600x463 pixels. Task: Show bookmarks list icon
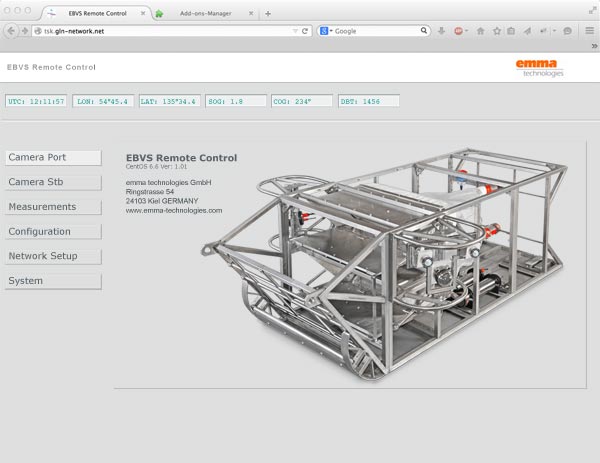coord(511,31)
